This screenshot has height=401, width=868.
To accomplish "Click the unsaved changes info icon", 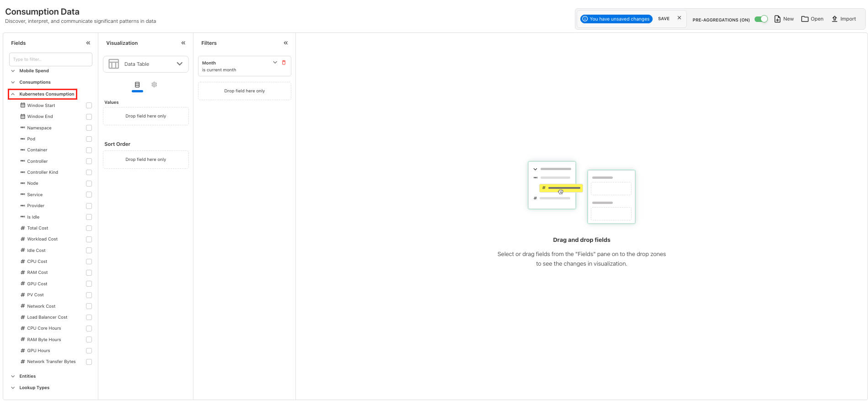I will coord(585,19).
